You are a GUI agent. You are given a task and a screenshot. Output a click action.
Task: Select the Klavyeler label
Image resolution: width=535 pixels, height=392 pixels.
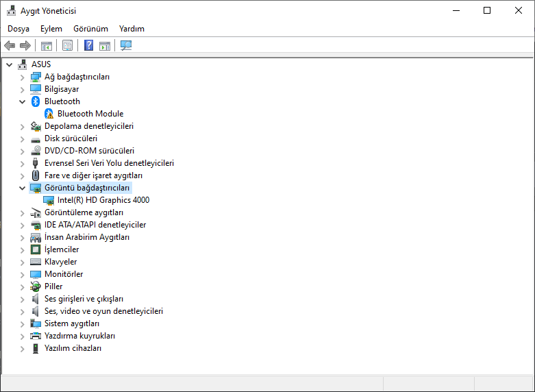coord(61,262)
